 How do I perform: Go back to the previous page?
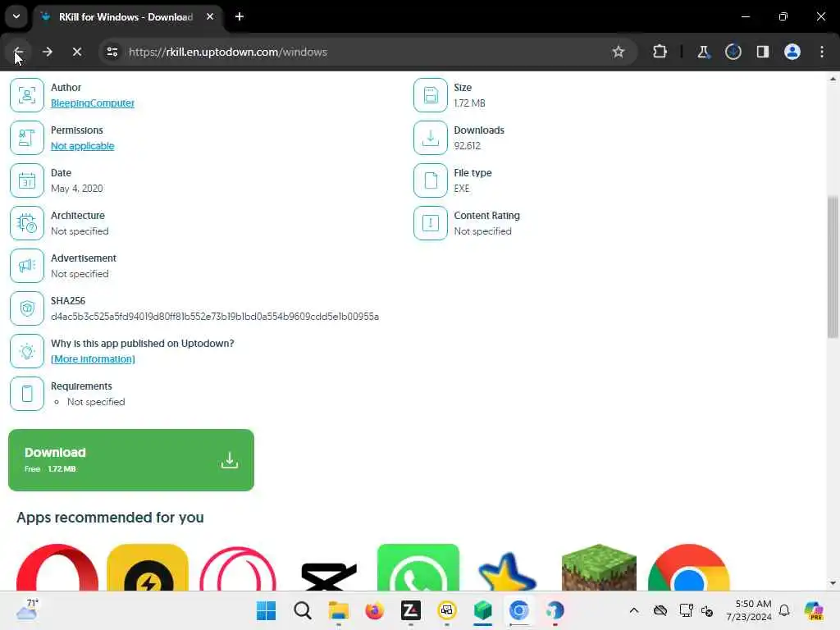pyautogui.click(x=18, y=52)
